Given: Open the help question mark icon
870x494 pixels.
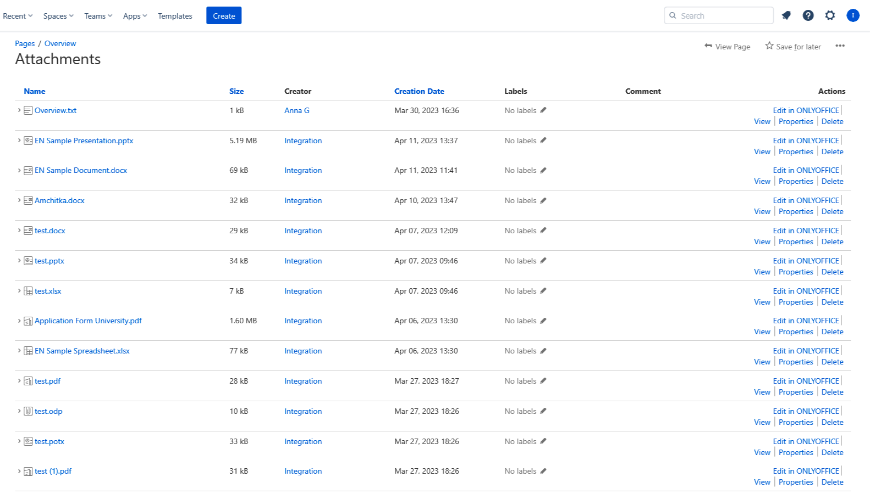Looking at the screenshot, I should pyautogui.click(x=808, y=16).
